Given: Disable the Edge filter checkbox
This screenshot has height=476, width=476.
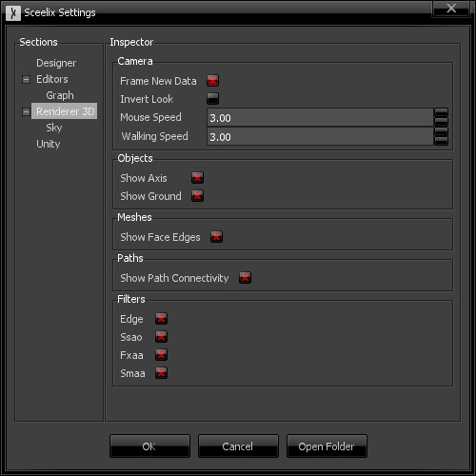Looking at the screenshot, I should pyautogui.click(x=161, y=319).
